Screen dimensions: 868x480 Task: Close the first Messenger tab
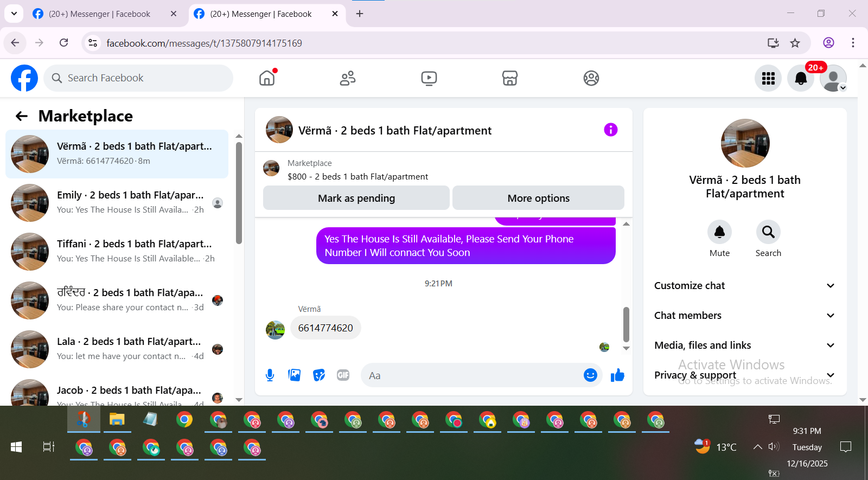(174, 14)
